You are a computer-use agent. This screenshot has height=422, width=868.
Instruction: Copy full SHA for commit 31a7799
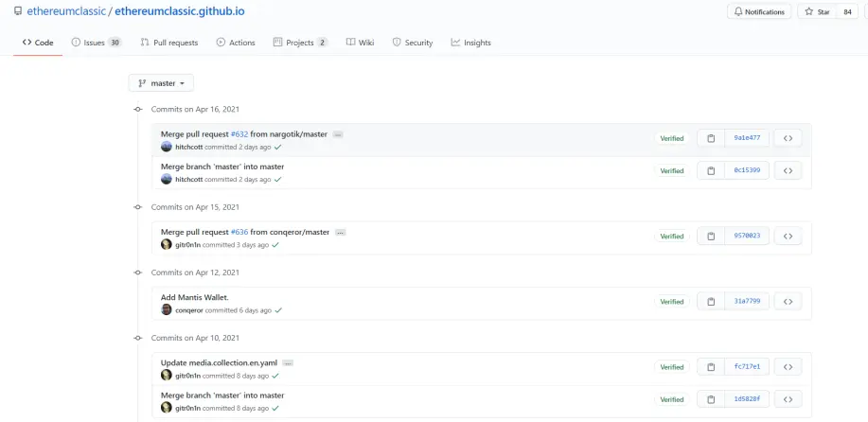(711, 302)
